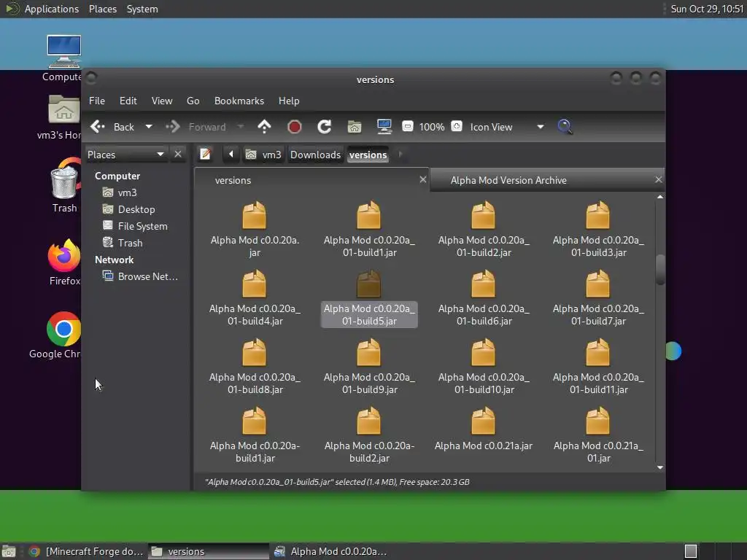Viewport: 747px width, 560px height.
Task: Click the Downloads path button
Action: (315, 155)
